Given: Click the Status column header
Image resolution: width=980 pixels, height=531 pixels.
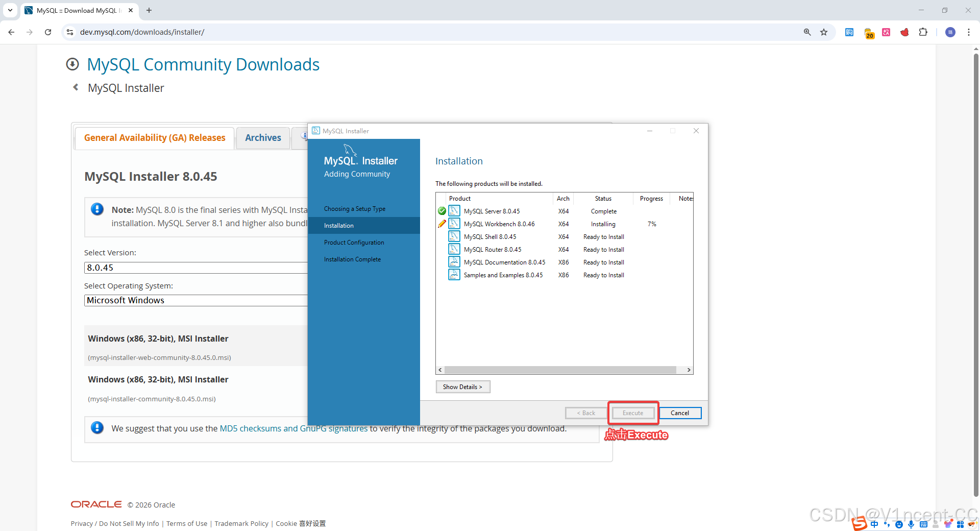Looking at the screenshot, I should [x=603, y=199].
